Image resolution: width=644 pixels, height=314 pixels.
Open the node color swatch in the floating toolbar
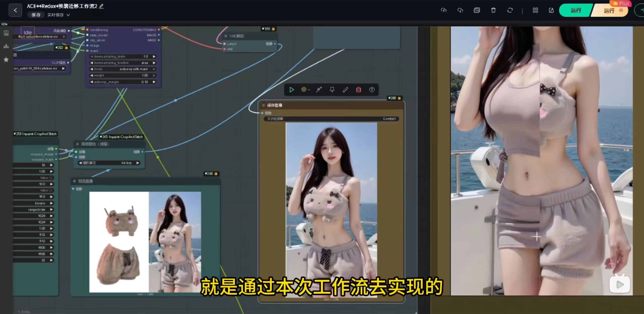304,90
